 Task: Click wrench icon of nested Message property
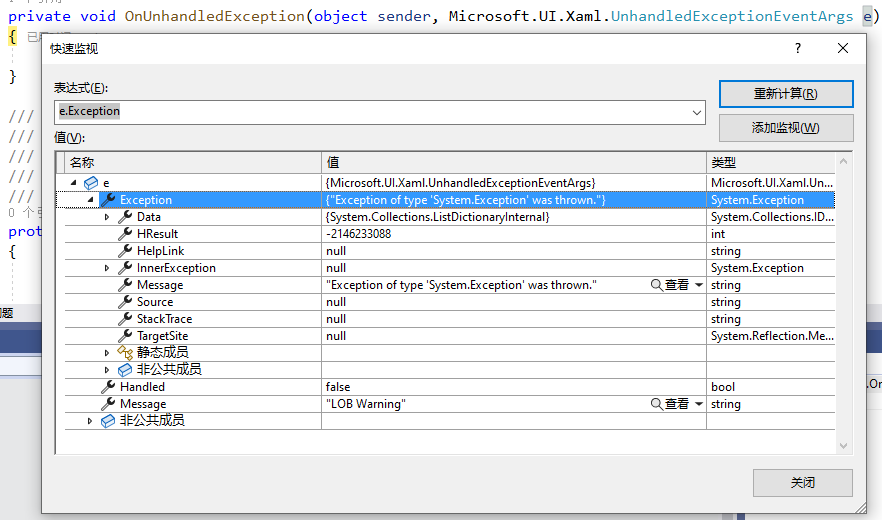[125, 285]
